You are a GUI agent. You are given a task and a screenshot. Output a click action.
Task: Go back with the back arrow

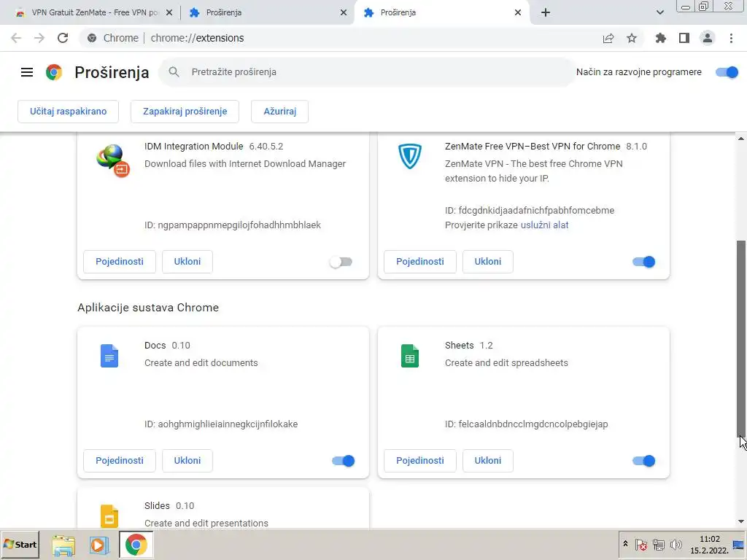coord(16,38)
